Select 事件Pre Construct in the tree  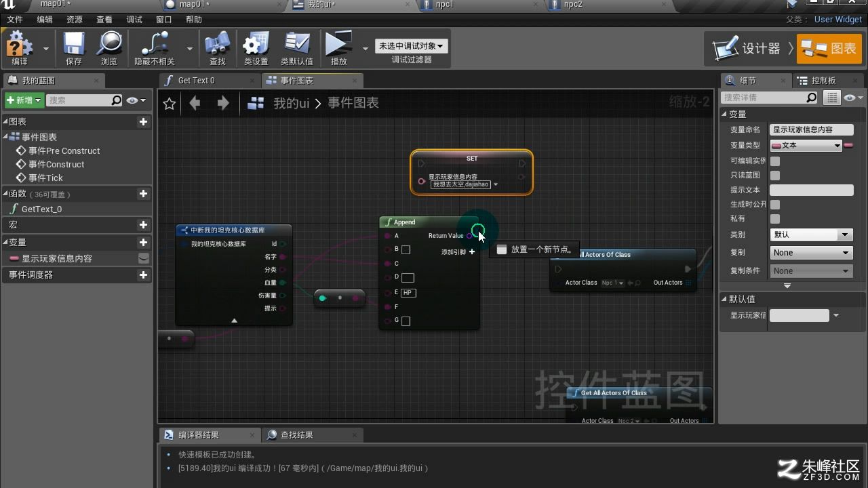click(64, 151)
